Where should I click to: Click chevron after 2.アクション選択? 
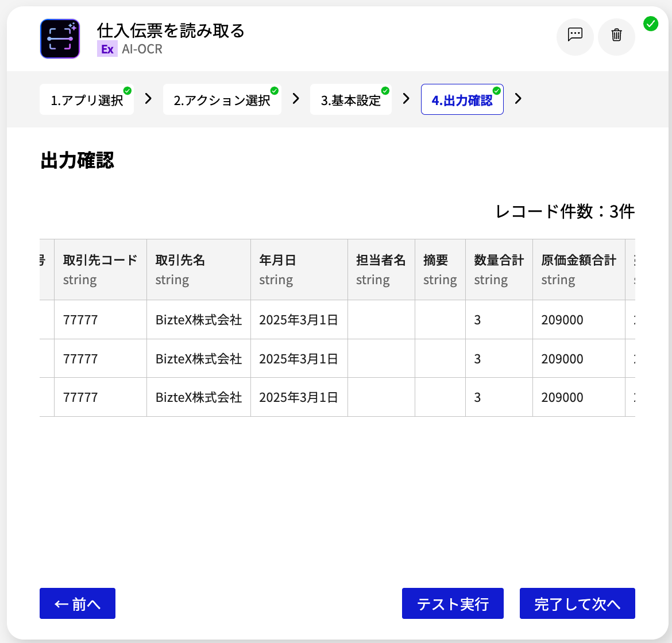coord(296,99)
